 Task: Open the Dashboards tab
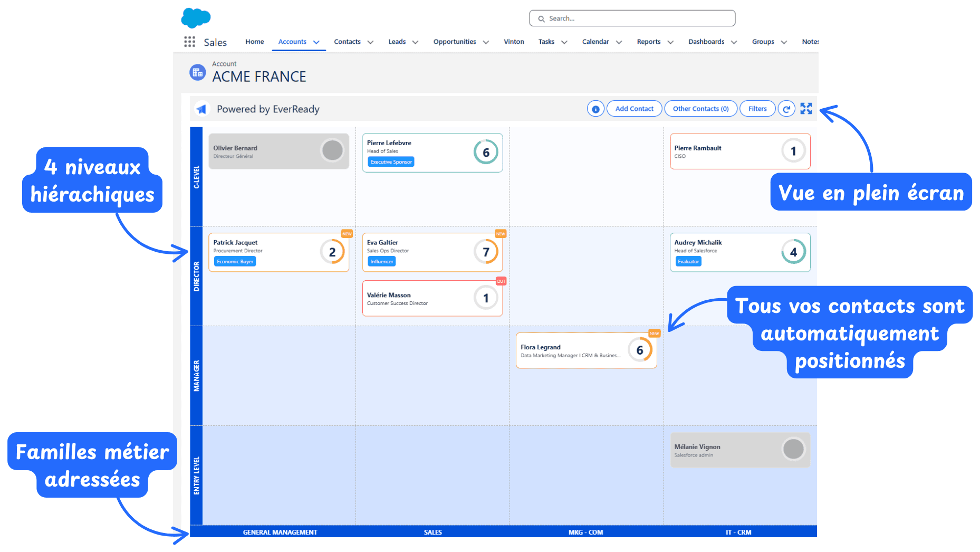(x=706, y=42)
